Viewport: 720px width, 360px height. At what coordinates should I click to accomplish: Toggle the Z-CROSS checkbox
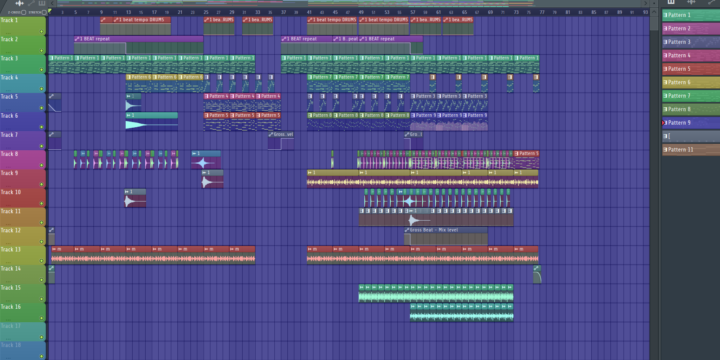pyautogui.click(x=23, y=12)
